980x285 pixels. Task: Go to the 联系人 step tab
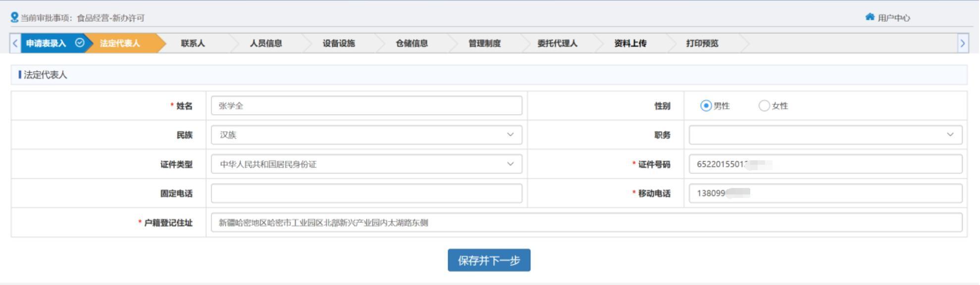[x=193, y=44]
